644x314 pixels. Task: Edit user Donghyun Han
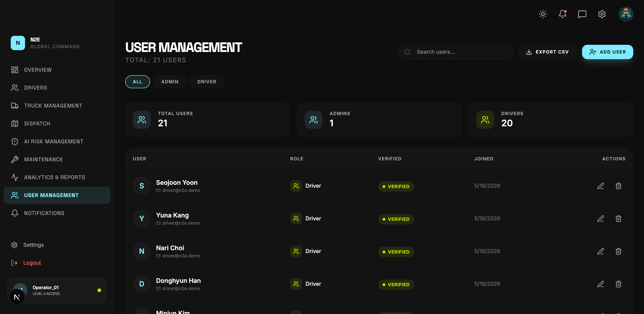600,284
